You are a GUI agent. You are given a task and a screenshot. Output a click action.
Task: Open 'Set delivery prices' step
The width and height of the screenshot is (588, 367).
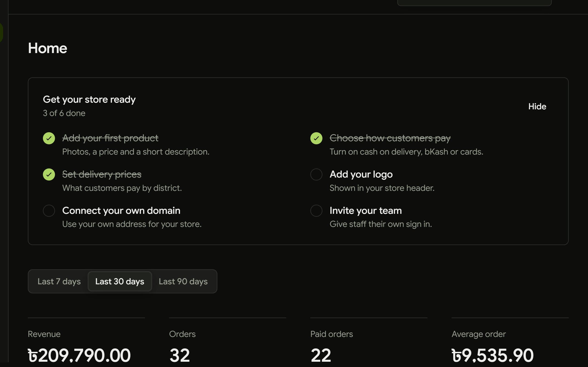pos(102,174)
